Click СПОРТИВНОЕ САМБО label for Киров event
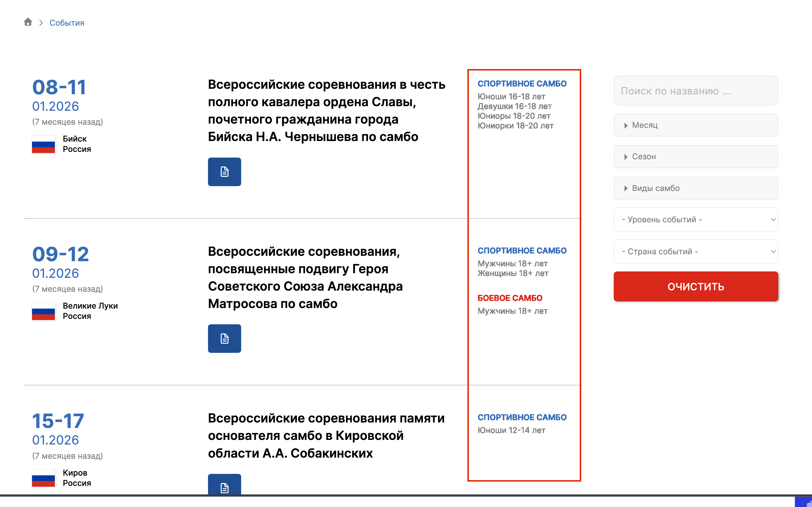Screen dimensions: 812x507 click(x=522, y=417)
